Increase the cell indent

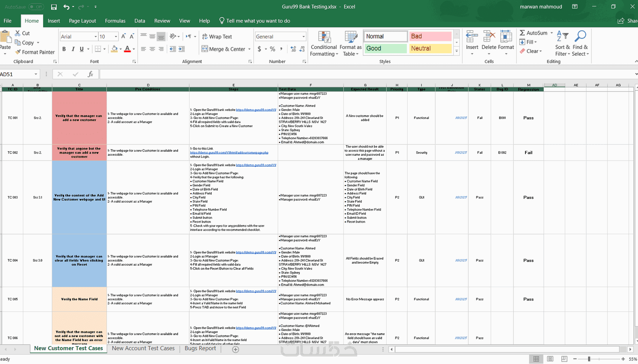click(x=182, y=49)
